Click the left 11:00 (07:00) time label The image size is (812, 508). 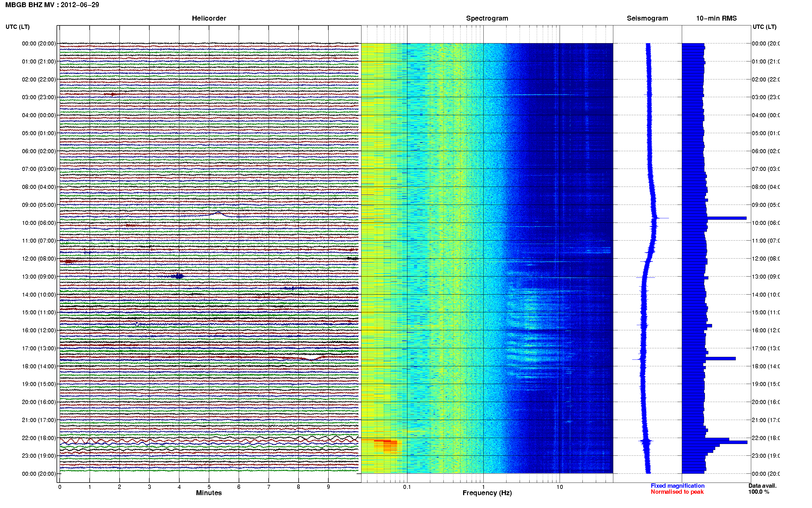click(x=39, y=241)
